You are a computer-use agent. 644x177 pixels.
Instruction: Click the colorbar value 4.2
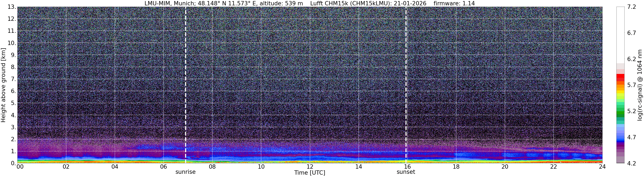tap(632, 163)
